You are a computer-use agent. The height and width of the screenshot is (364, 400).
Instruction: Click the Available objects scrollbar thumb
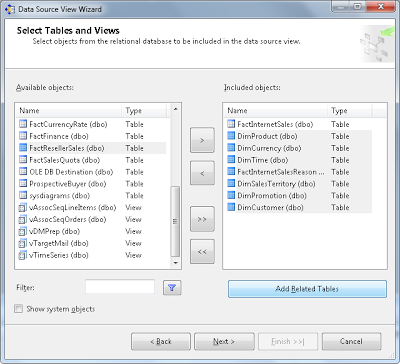click(175, 221)
